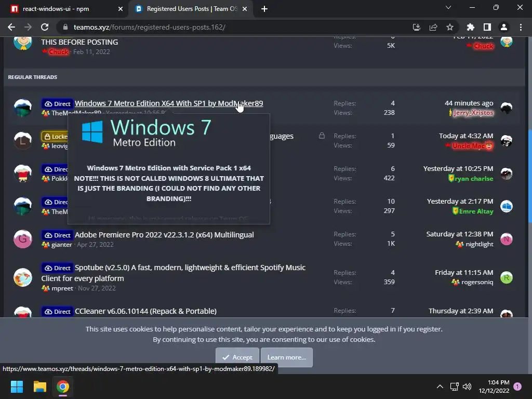Click pink N avatar of nightlight
The width and height of the screenshot is (532, 399).
click(506, 239)
